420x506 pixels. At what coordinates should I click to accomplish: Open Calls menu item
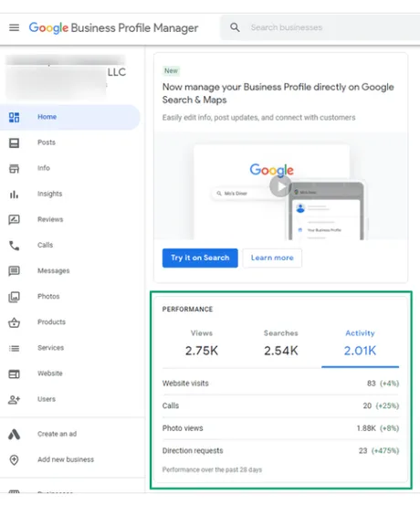(45, 245)
